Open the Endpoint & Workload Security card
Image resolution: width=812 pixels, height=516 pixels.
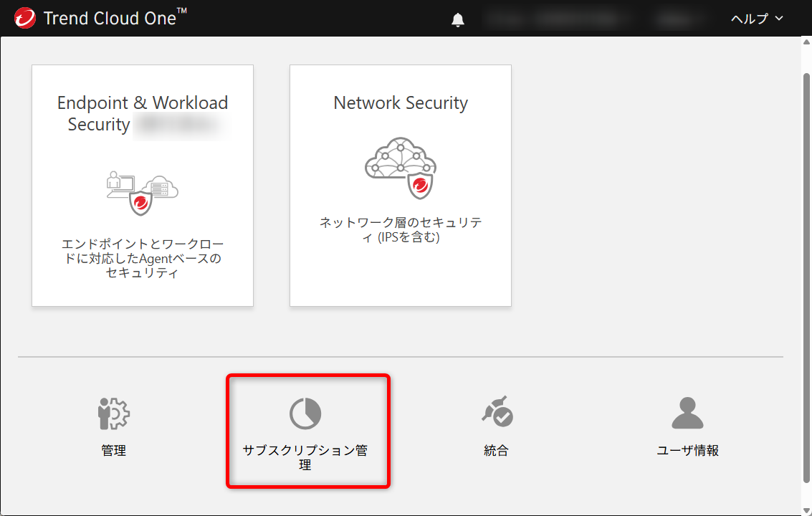tap(143, 186)
